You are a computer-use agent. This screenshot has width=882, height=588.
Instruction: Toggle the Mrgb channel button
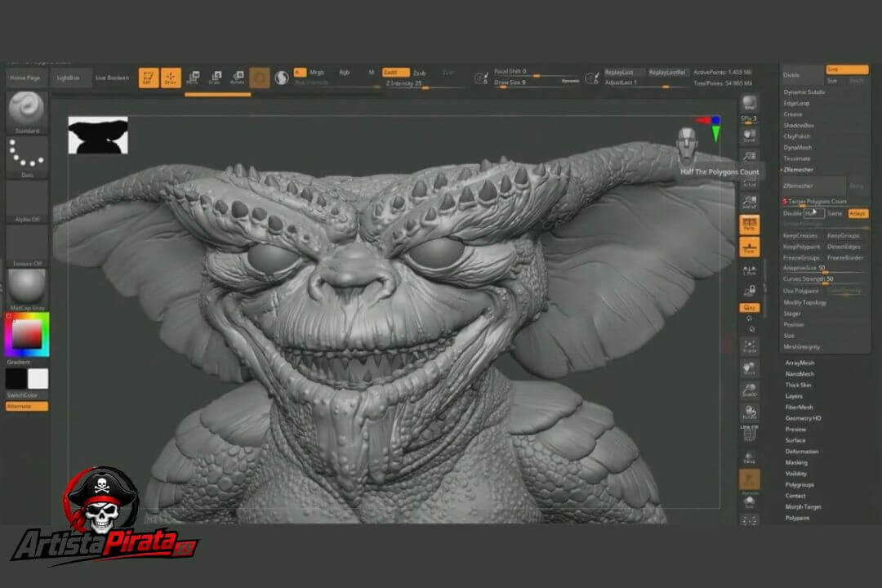coord(317,73)
